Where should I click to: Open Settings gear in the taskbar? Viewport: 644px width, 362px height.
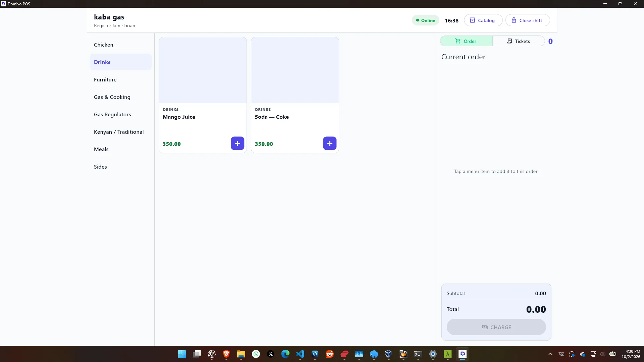click(433, 354)
